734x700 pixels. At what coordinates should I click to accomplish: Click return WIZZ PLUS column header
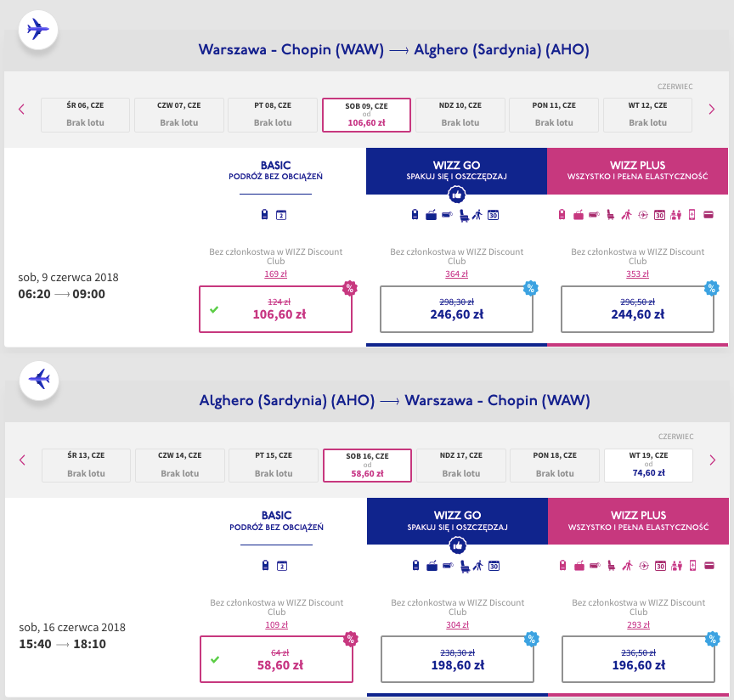coord(639,521)
